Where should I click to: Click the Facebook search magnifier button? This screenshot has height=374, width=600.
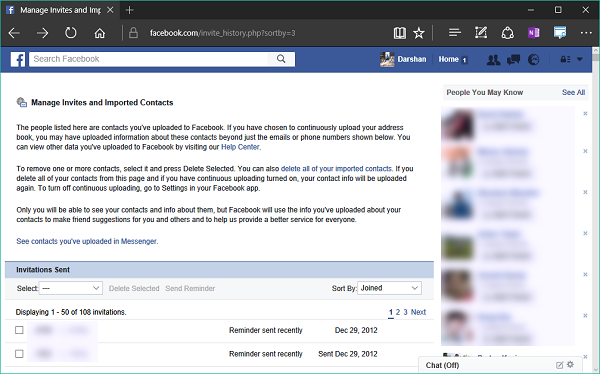point(281,59)
